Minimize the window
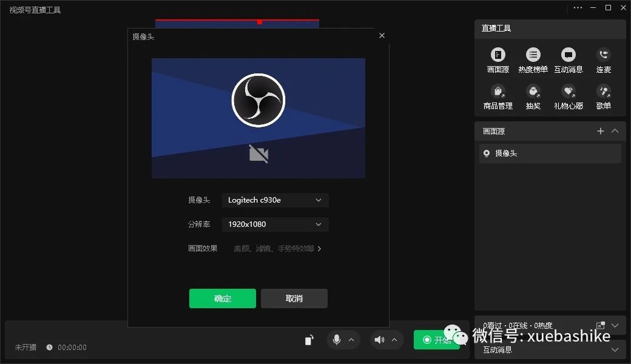Screen dimensions: 631x364 (x=593, y=8)
